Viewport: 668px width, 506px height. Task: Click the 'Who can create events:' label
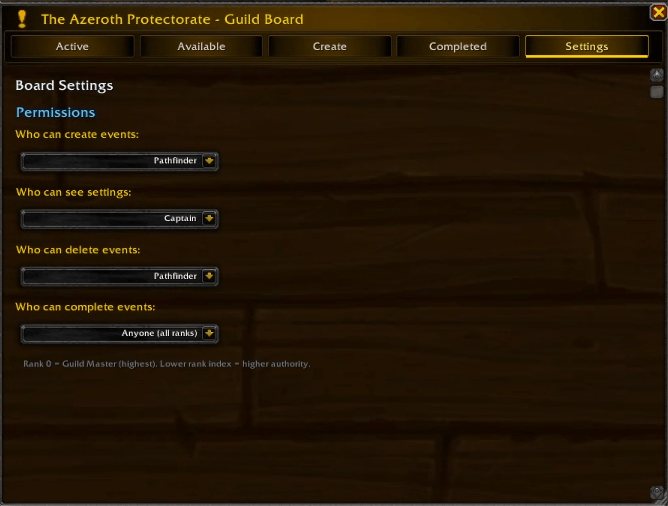coord(77,135)
